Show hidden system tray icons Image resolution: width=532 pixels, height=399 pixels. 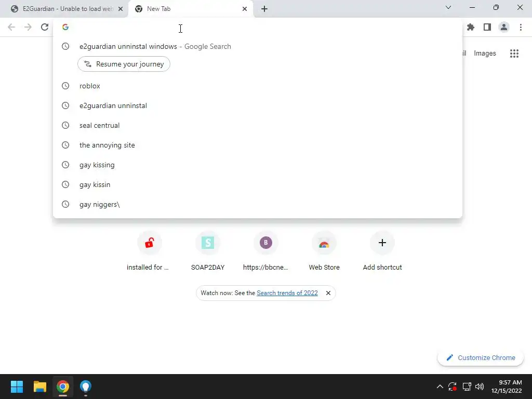440,387
